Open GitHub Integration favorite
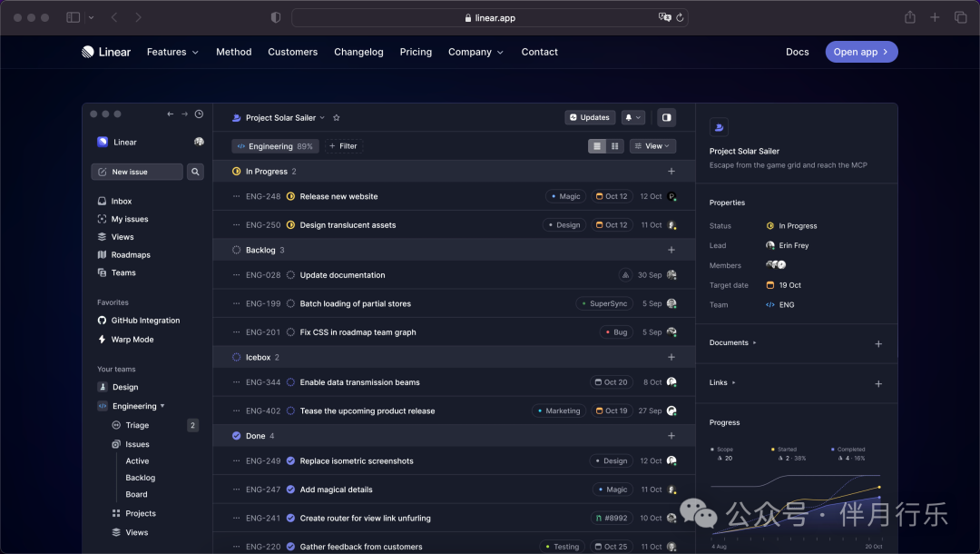This screenshot has width=980, height=554. (x=139, y=321)
